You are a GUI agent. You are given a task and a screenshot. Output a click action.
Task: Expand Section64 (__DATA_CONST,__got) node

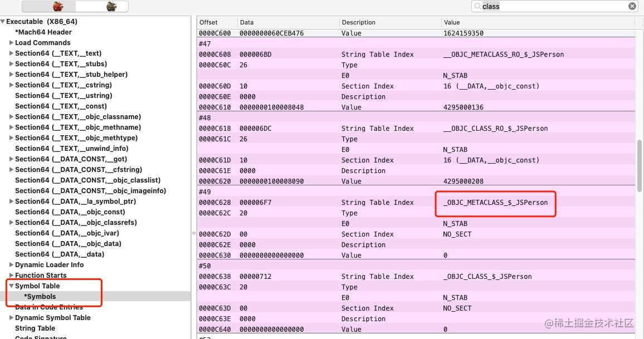coord(12,159)
